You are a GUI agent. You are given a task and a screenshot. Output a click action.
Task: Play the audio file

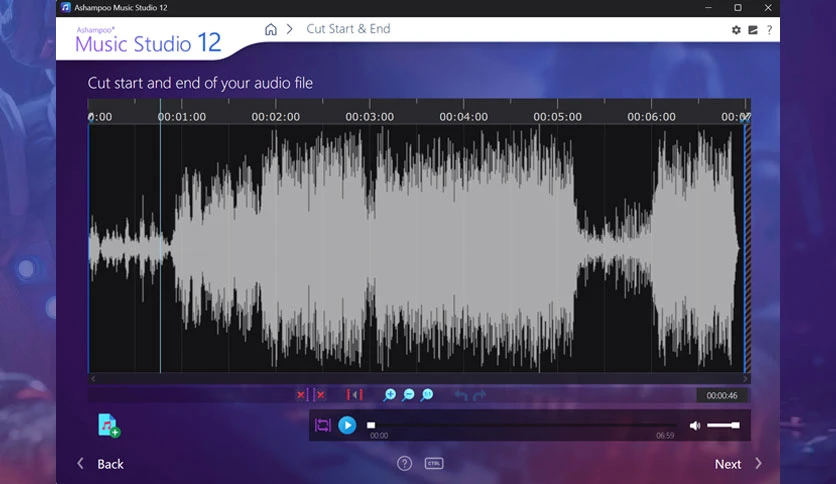(347, 425)
